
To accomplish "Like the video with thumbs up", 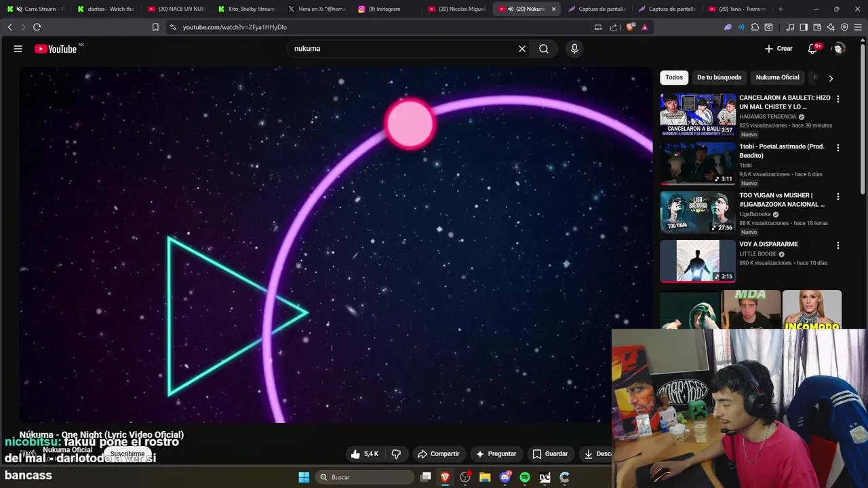I will (x=365, y=454).
